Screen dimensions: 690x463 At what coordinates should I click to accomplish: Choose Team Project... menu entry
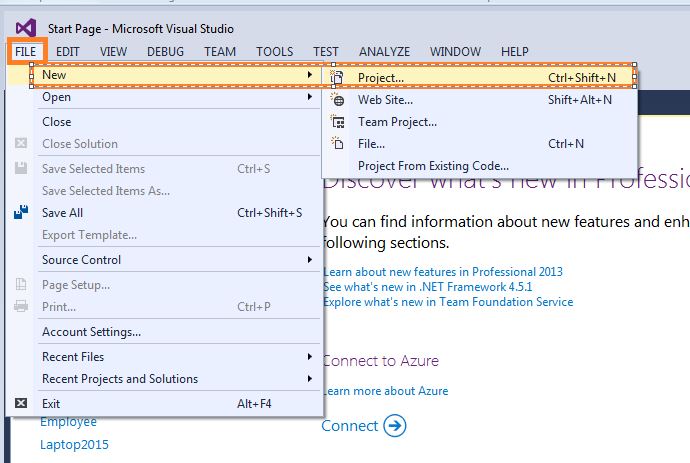pyautogui.click(x=480, y=121)
